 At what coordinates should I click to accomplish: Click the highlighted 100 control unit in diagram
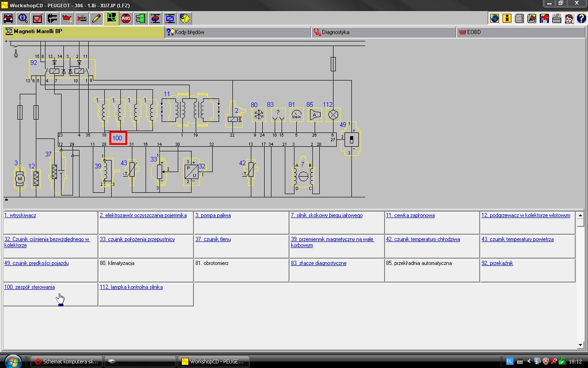point(118,138)
